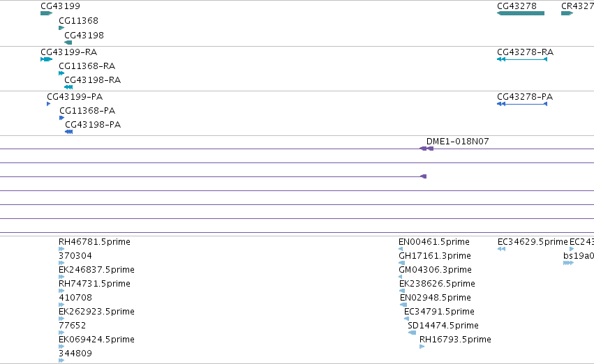Select the CG43199 gene arrow glyph
Image resolution: width=594 pixels, height=364 pixels.
[46, 13]
